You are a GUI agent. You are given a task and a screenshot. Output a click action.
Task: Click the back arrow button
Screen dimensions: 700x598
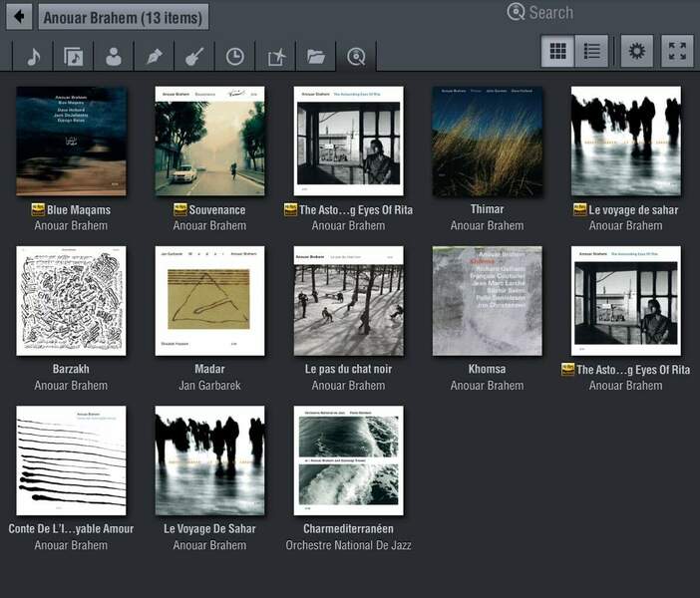coord(18,17)
